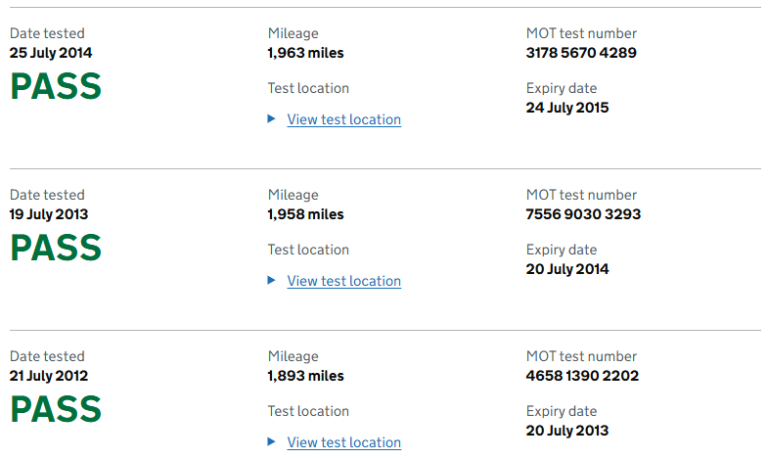Click the 1,958 miles mileage value
Image resolution: width=768 pixels, height=459 pixels.
tap(305, 214)
